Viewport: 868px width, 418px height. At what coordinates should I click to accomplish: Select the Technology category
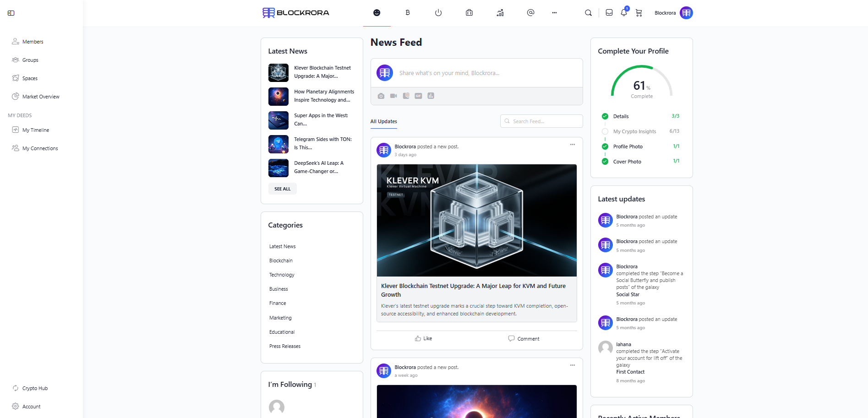[282, 275]
